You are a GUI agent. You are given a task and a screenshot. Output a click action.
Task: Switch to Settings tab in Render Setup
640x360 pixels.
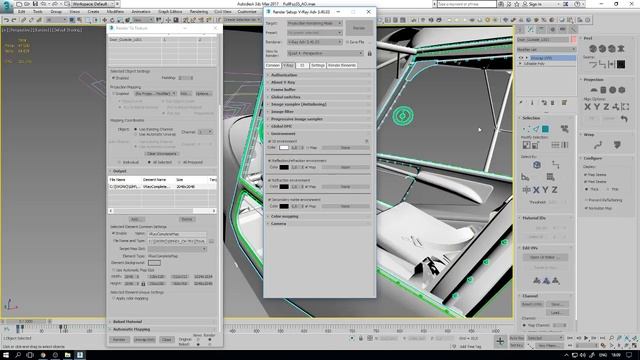318,65
